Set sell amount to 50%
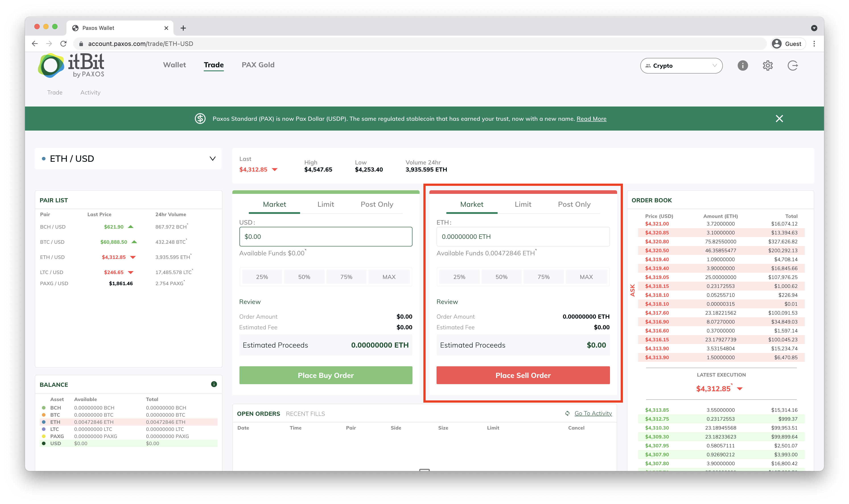Image resolution: width=849 pixels, height=504 pixels. (501, 277)
